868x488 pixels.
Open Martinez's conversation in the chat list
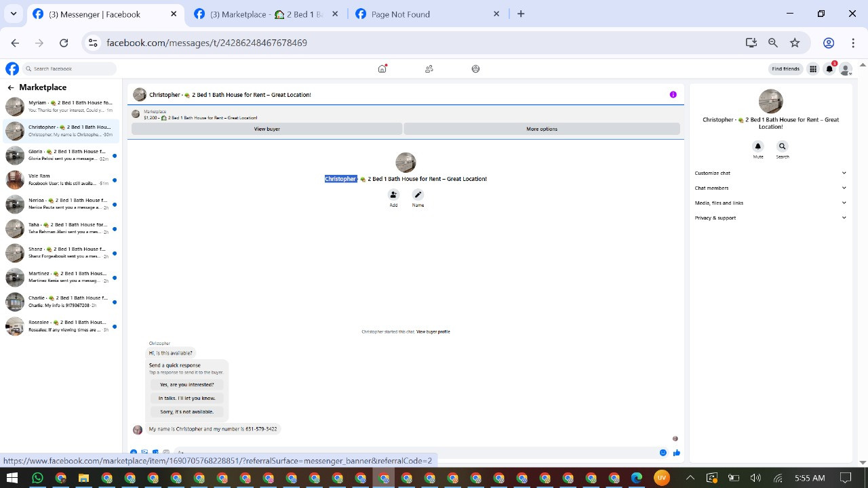[x=61, y=277]
